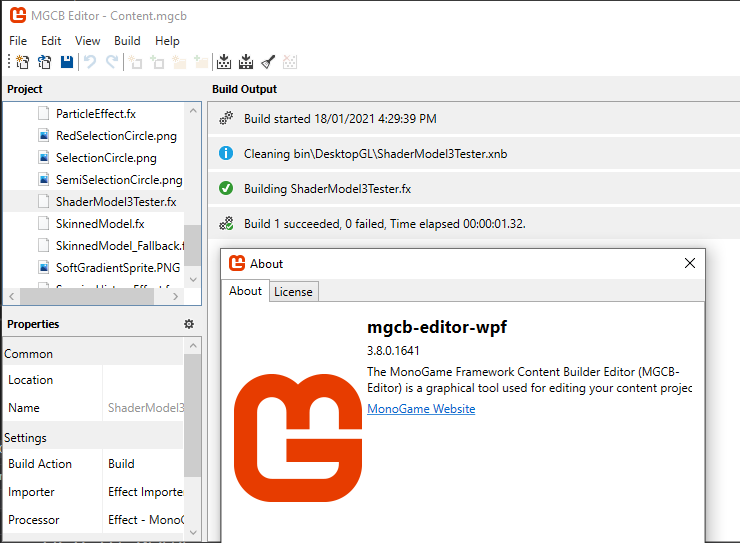The width and height of the screenshot is (740, 543).
Task: Click the RedSelectionCircle.png image file icon
Action: (x=43, y=136)
